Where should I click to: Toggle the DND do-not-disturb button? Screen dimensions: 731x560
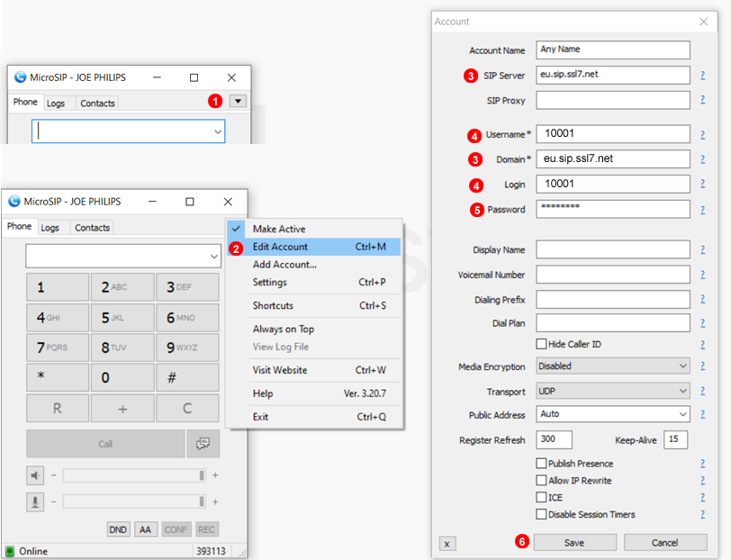118,529
